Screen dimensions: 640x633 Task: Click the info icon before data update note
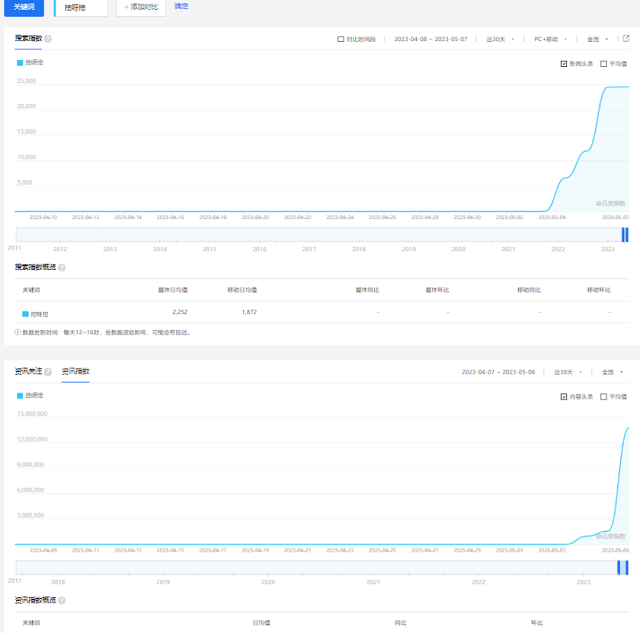click(x=18, y=332)
